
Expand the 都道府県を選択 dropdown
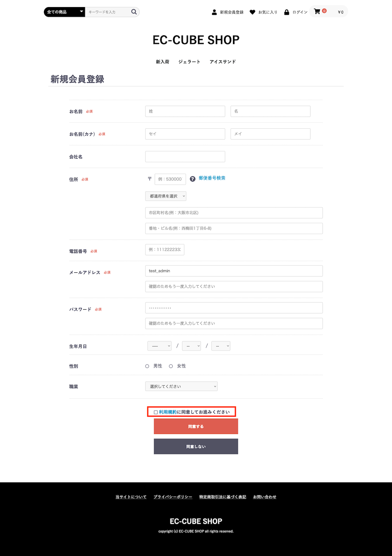(166, 196)
